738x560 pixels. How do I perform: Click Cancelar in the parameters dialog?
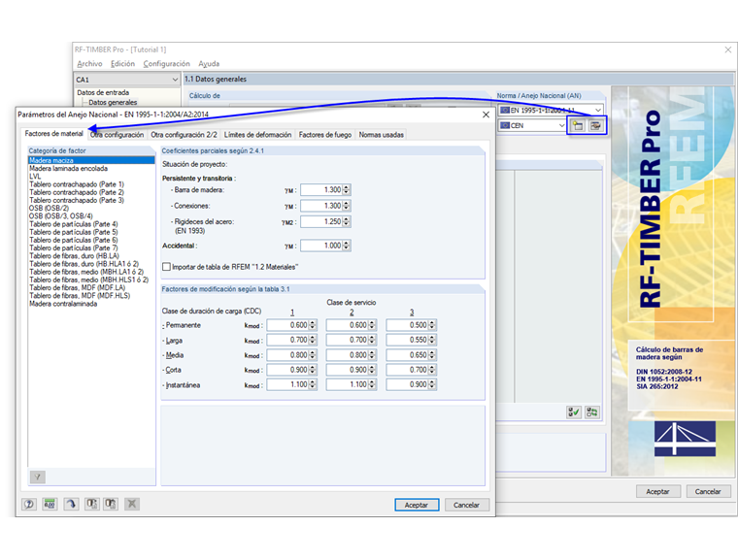[x=466, y=505]
